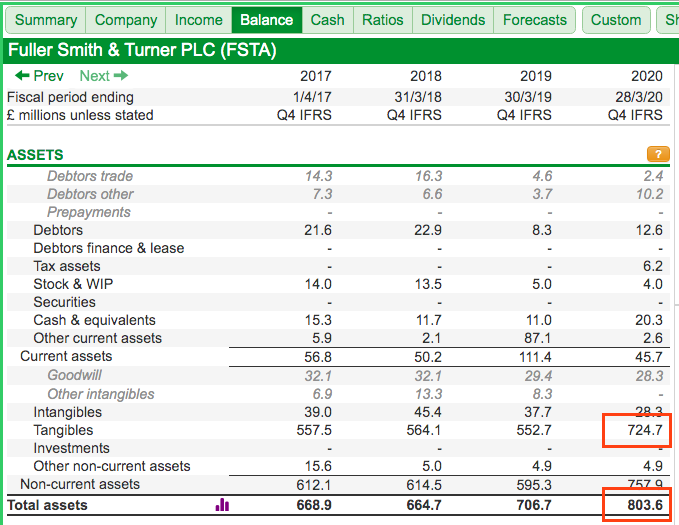Open the Total assets bar chart icon

[222, 505]
